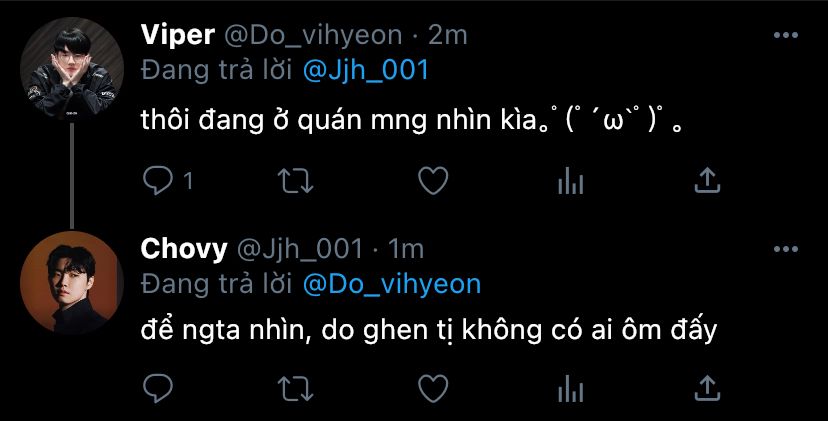
Task: Open the @Jjh_001 mention link
Action: 366,71
